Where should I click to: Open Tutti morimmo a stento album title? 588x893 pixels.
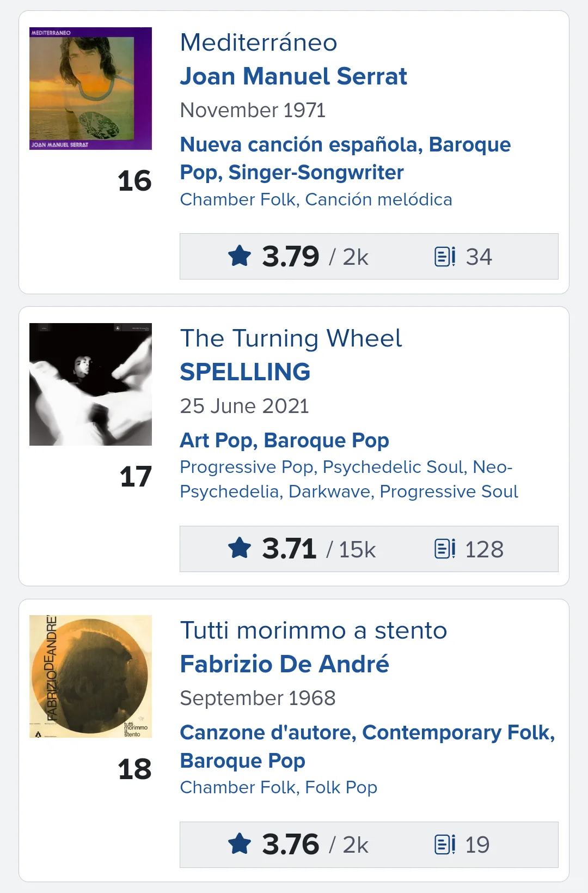pos(314,630)
